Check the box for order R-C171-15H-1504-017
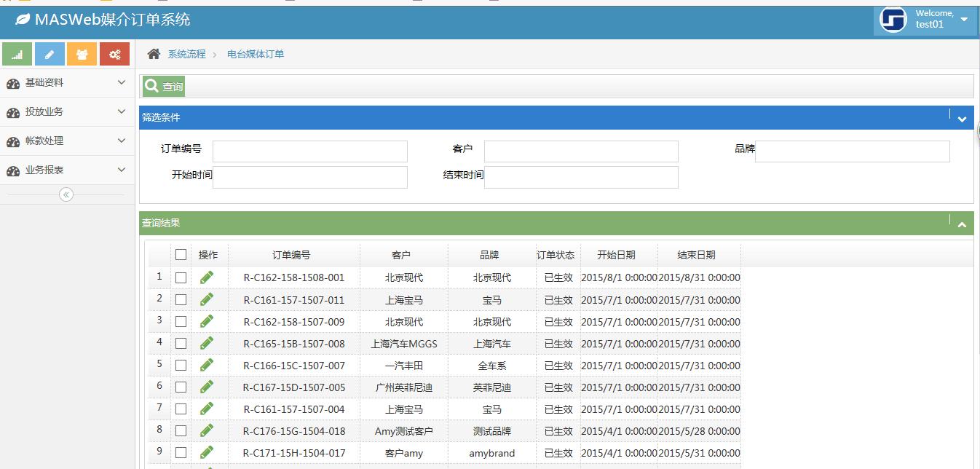The image size is (980, 469). click(181, 452)
